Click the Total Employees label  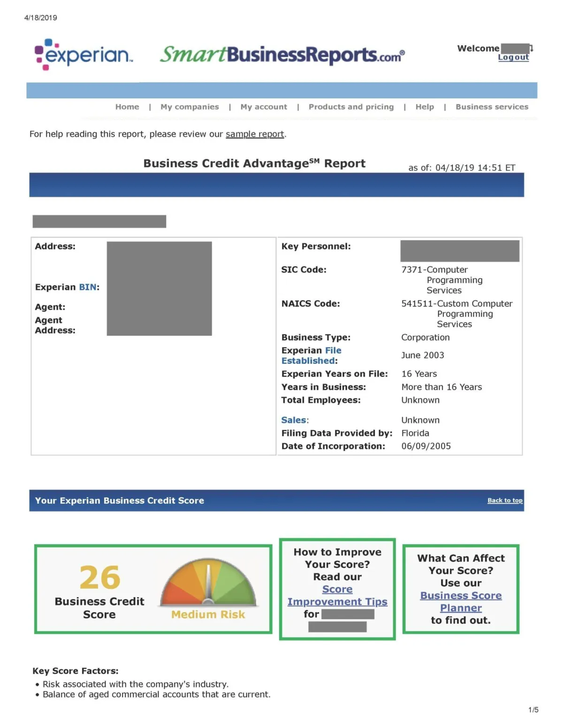(x=321, y=400)
